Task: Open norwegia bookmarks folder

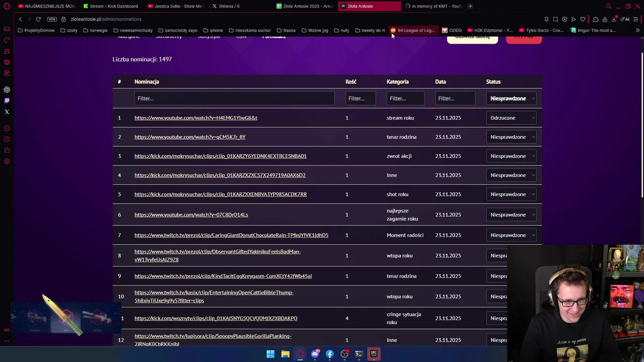Action: 95,30
